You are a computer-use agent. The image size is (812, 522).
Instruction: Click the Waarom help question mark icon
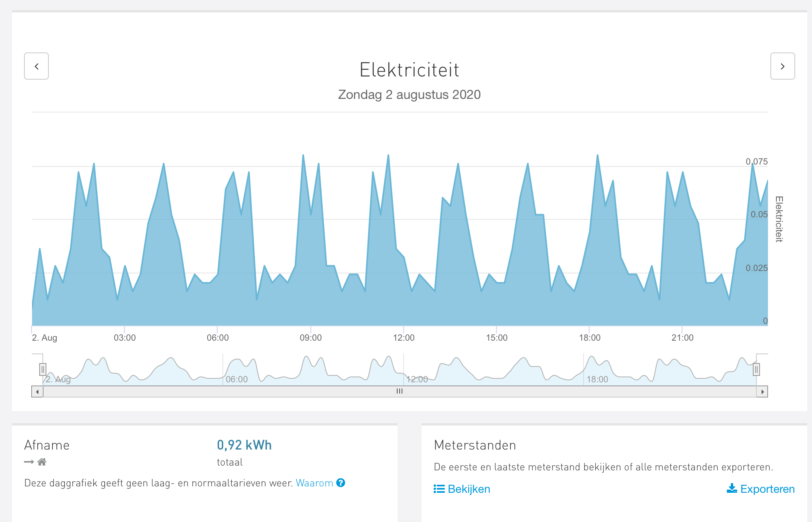pyautogui.click(x=341, y=483)
